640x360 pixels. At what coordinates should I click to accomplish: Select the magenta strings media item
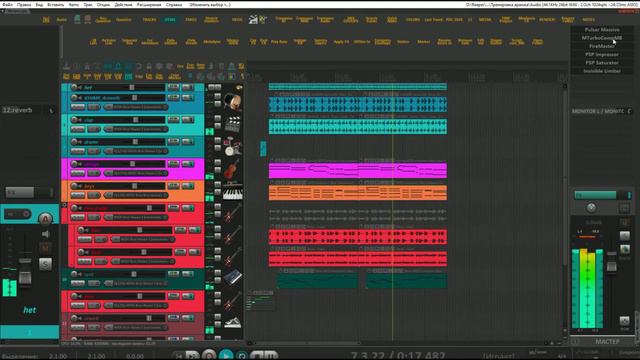[x=358, y=170]
